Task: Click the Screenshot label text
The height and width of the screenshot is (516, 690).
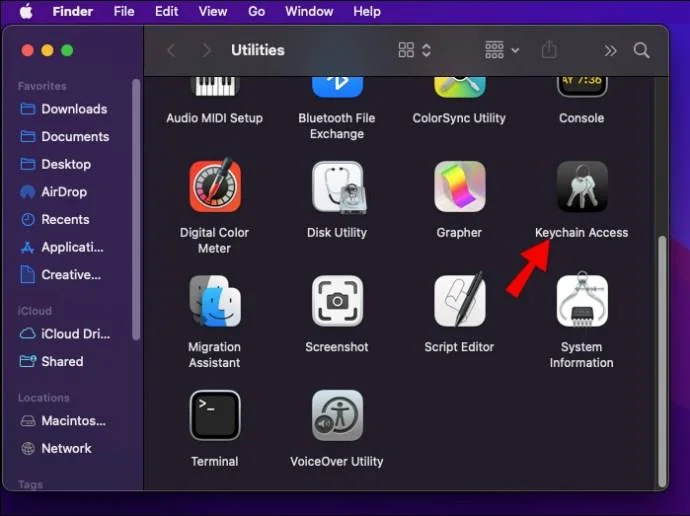Action: [337, 347]
